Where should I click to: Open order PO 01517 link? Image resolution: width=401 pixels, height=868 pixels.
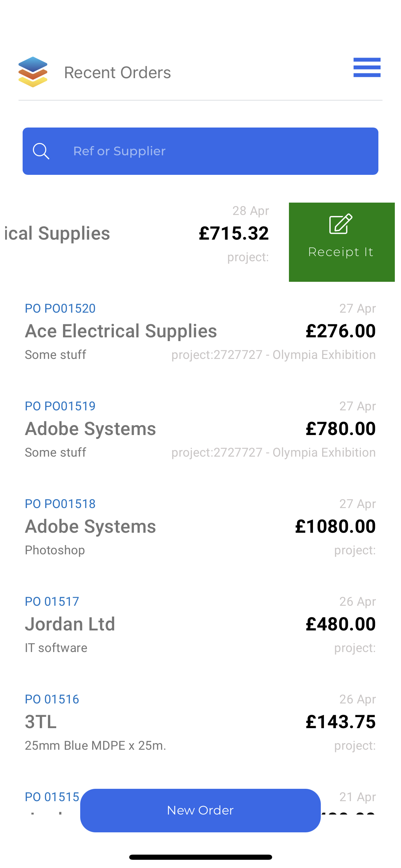tap(52, 602)
